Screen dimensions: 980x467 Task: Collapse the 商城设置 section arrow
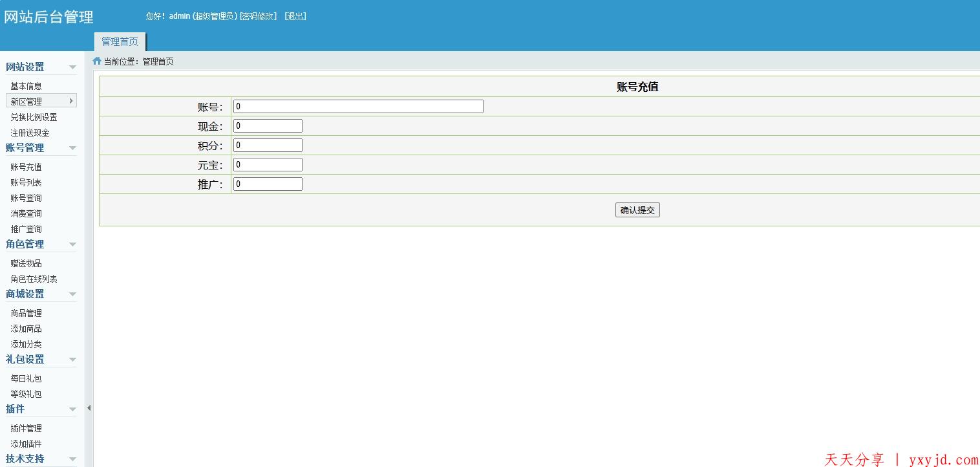click(72, 294)
